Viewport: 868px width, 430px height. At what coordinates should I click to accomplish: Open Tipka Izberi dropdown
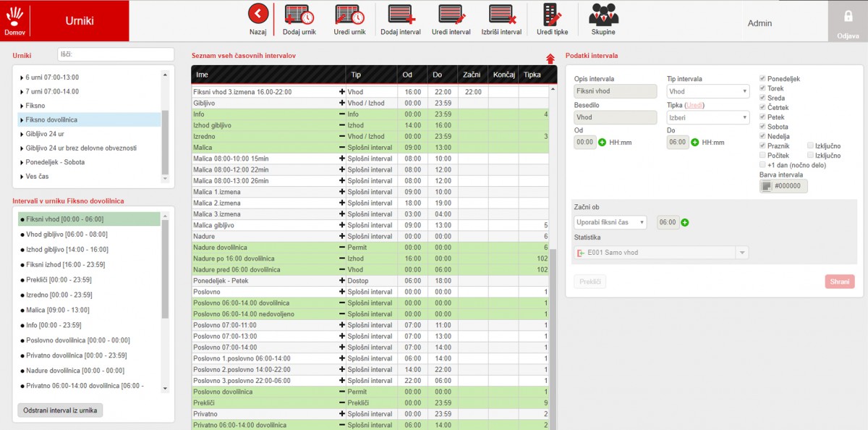[707, 117]
